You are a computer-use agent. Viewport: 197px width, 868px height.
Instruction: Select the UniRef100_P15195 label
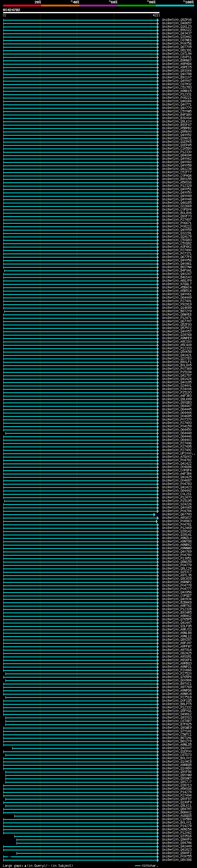pyautogui.click(x=176, y=501)
